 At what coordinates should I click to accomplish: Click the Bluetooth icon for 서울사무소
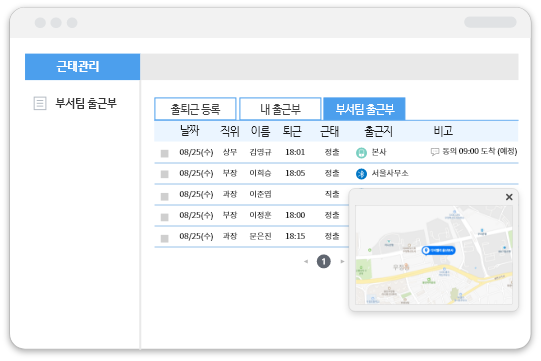click(x=361, y=174)
